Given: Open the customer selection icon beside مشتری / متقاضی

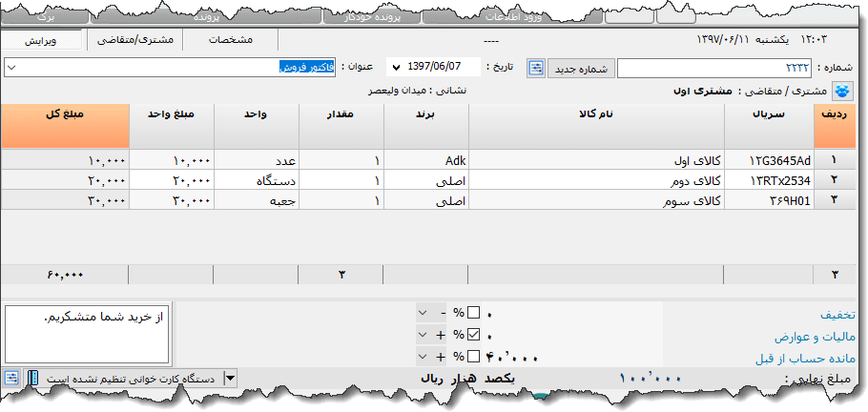Looking at the screenshot, I should coord(843,91).
